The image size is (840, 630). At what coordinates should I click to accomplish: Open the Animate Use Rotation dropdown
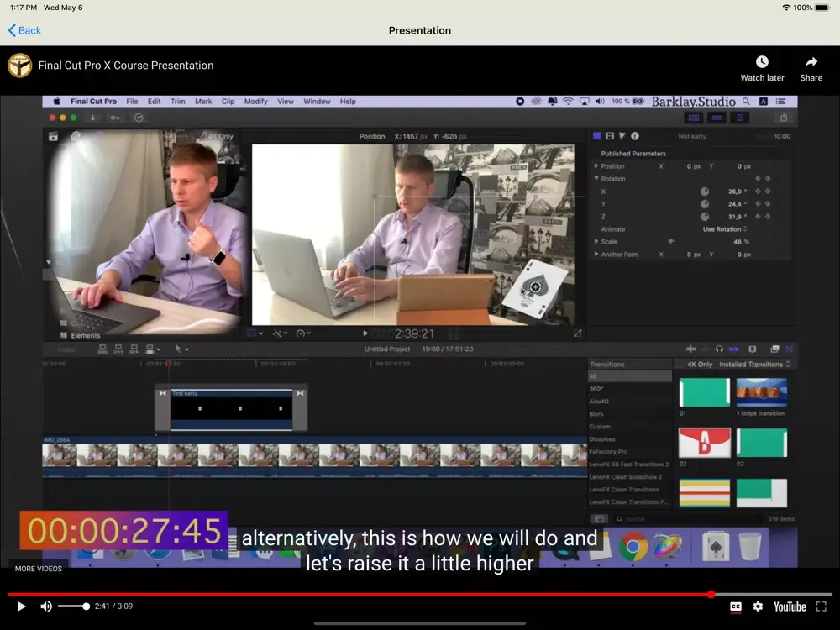pos(725,229)
